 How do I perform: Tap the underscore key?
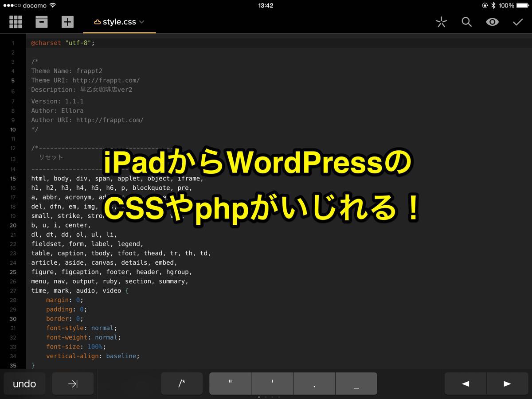(356, 383)
